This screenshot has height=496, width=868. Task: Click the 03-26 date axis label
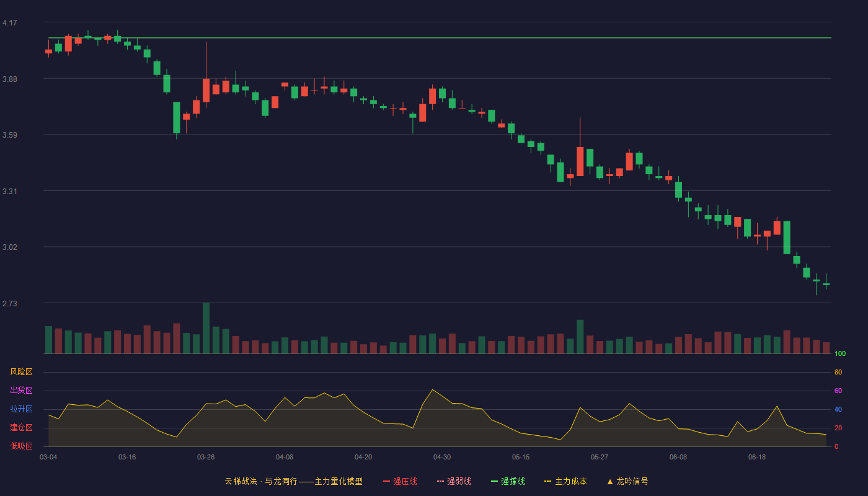click(x=206, y=457)
